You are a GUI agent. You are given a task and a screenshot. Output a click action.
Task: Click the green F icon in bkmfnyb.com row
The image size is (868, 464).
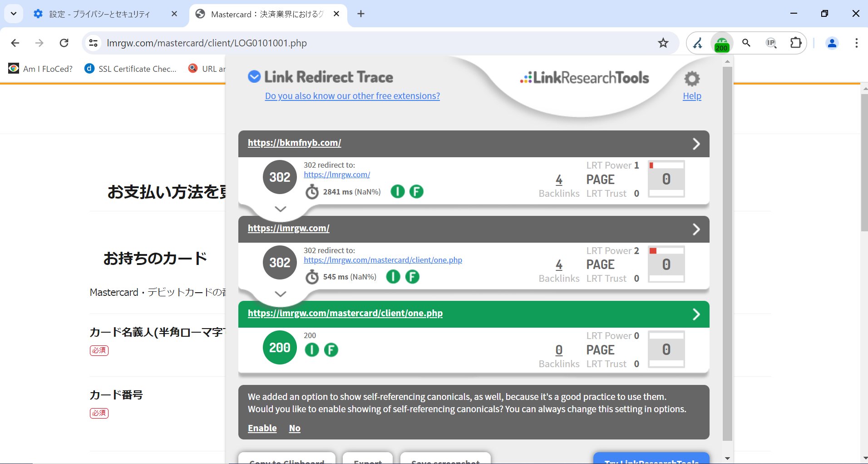pyautogui.click(x=416, y=191)
